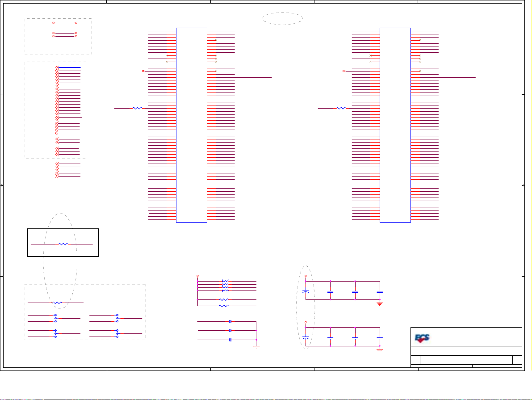Image resolution: width=532 pixels, height=400 pixels.
Task: Select the middle capacitor of the three-capacitor stack
Action: click(x=230, y=330)
